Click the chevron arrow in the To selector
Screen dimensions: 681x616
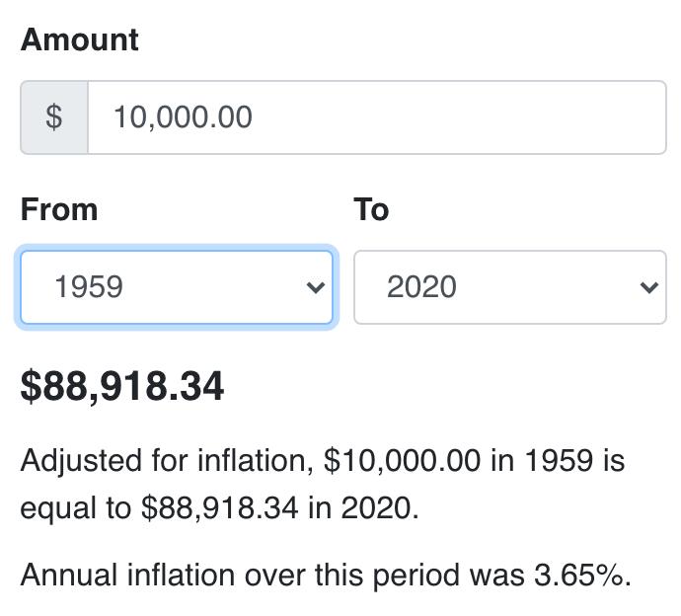pyautogui.click(x=648, y=287)
